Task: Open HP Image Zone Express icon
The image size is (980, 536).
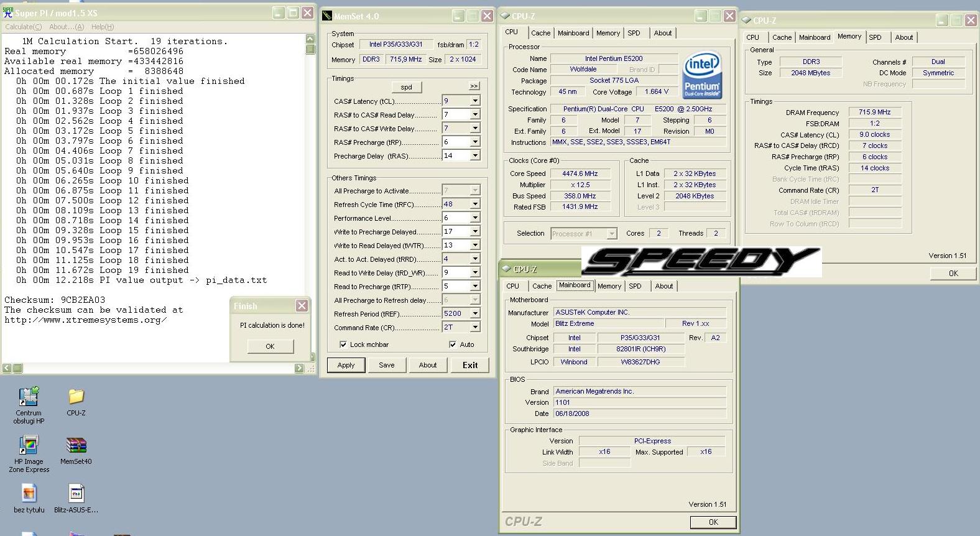Action: [x=29, y=454]
